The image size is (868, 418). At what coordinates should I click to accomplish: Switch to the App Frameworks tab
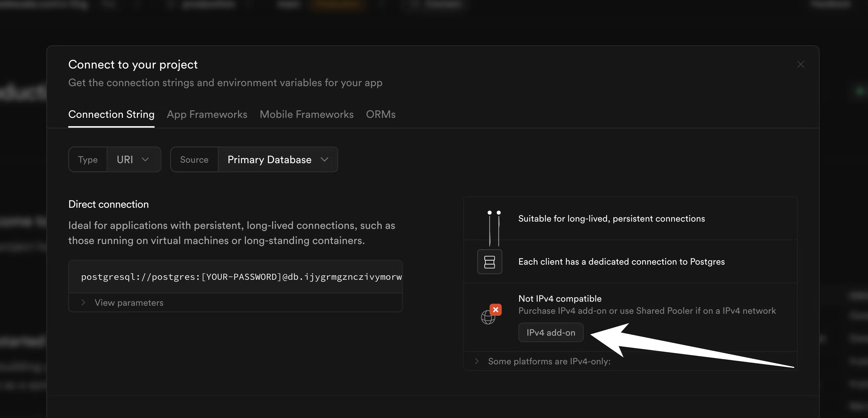[207, 114]
